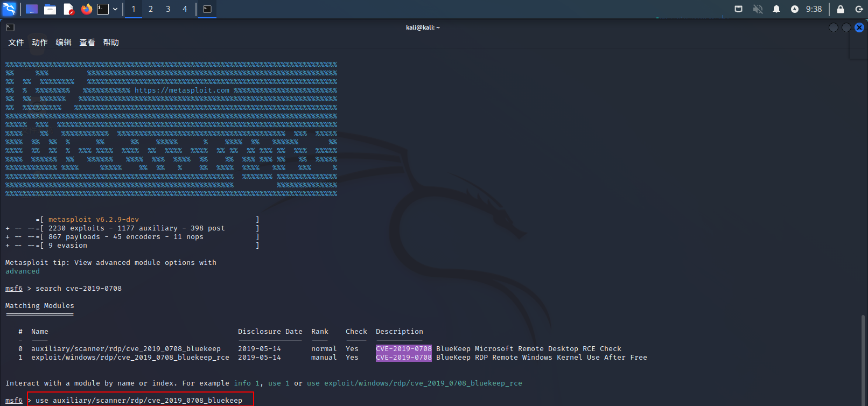868x406 pixels.
Task: Click the auxiliary/scanner/rdp/cve_2019_0708_bluekeep module name
Action: point(126,349)
